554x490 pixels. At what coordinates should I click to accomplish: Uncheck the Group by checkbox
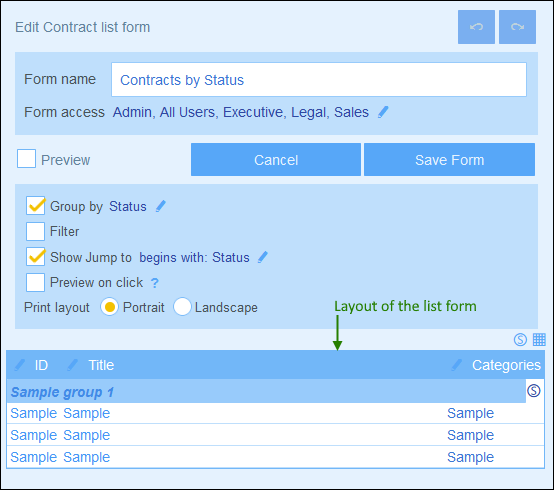(x=35, y=206)
